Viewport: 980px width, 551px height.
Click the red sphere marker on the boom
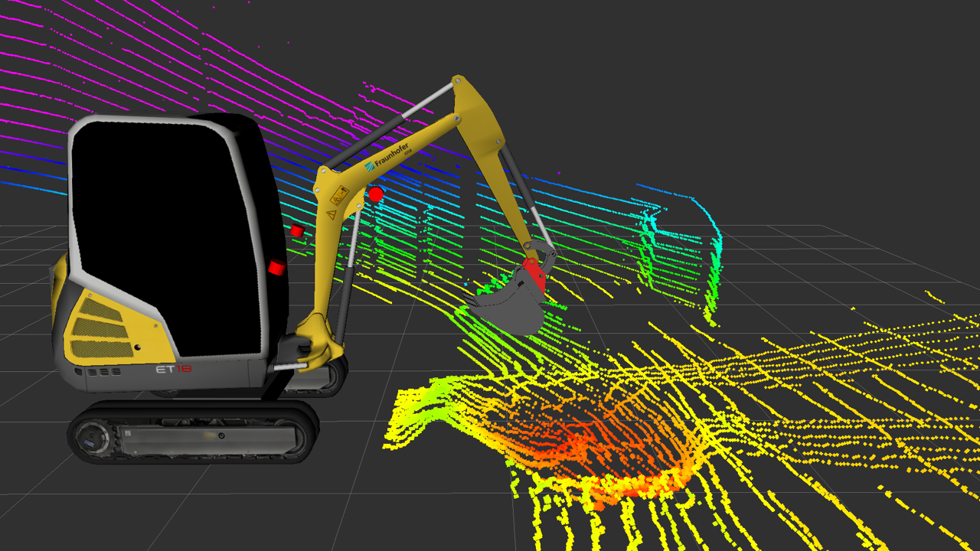pyautogui.click(x=376, y=194)
